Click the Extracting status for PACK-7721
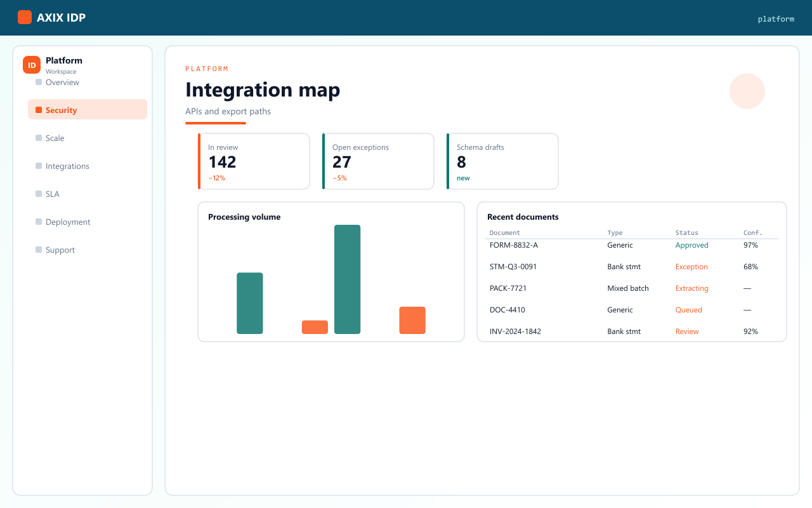Screen dimensions: 812x508 click(692, 288)
